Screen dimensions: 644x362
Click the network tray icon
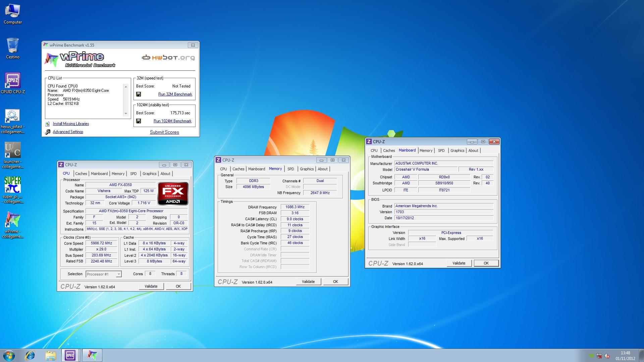599,356
